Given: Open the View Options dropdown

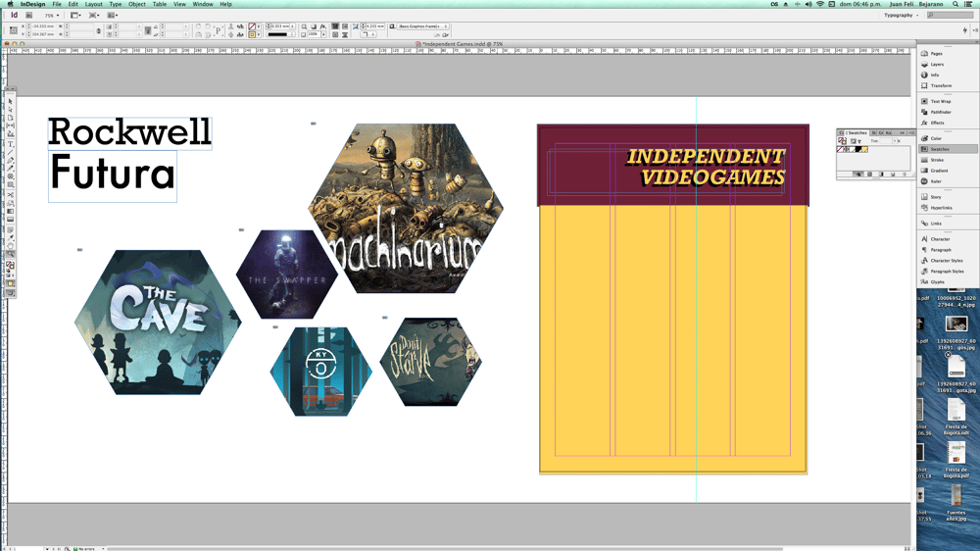Looking at the screenshot, I should [75, 15].
